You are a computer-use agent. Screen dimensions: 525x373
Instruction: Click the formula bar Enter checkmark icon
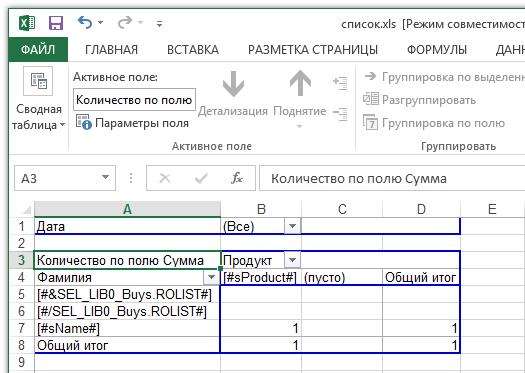(x=201, y=178)
